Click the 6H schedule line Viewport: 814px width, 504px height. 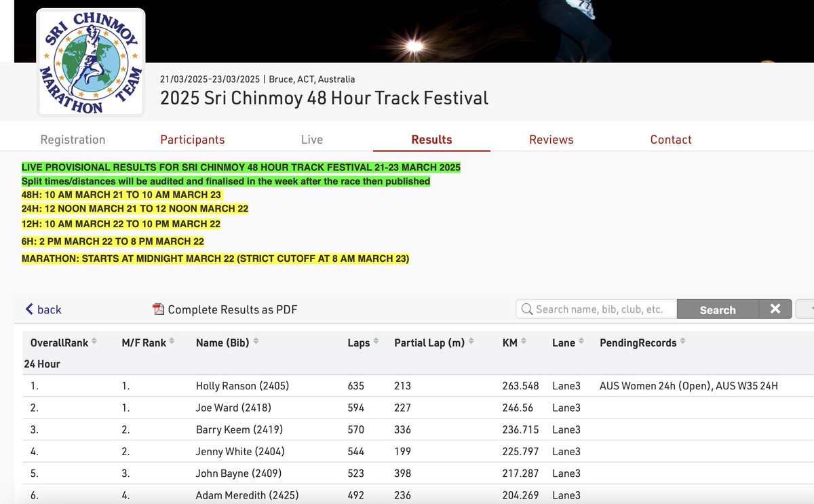tap(113, 241)
